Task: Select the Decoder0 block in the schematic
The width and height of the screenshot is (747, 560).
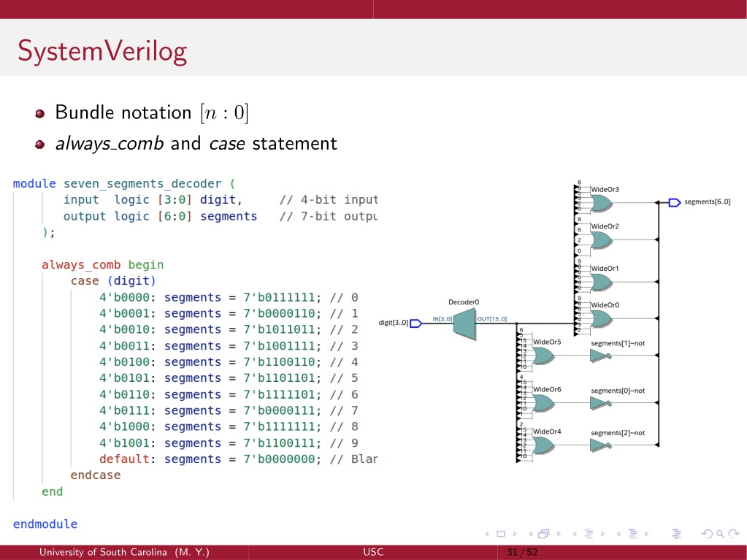Action: 464,324
